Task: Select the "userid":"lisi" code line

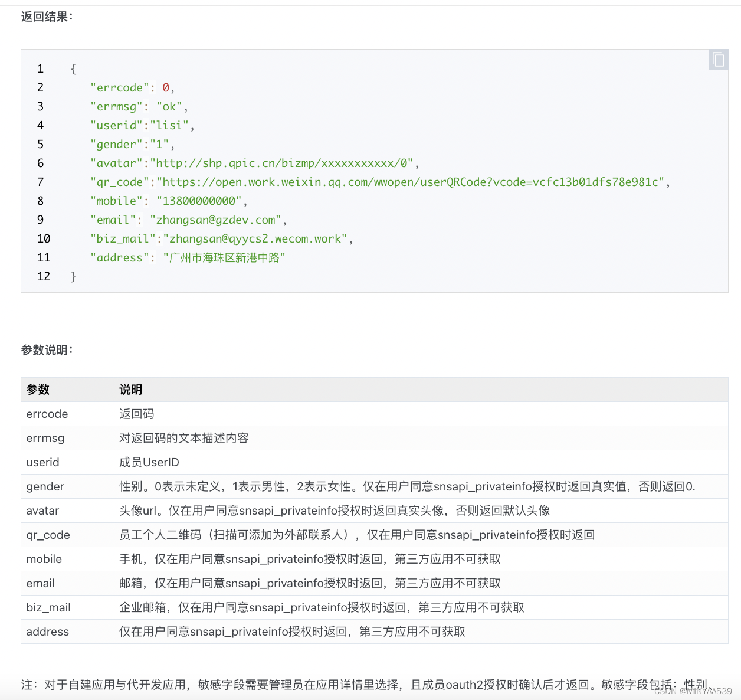Action: coord(142,125)
